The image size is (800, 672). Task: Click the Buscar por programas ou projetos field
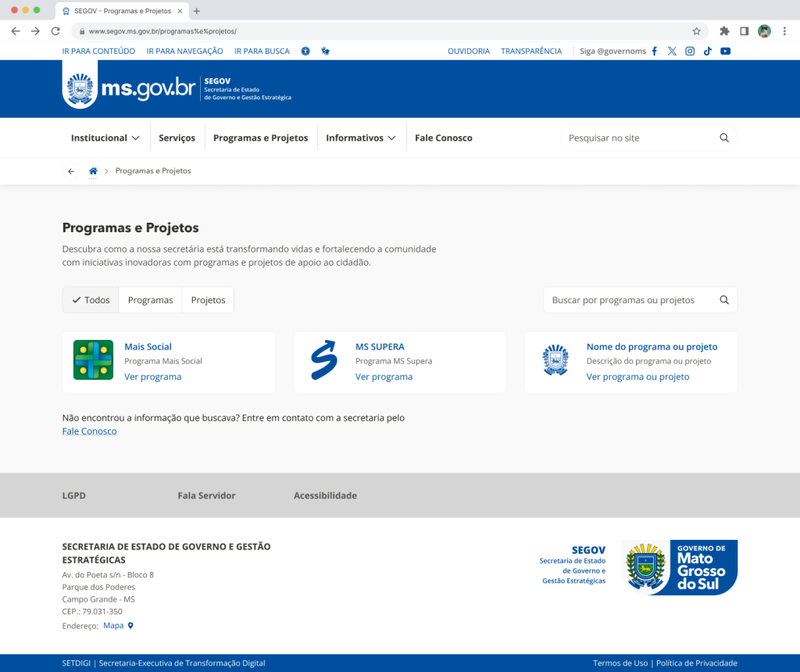tap(625, 299)
